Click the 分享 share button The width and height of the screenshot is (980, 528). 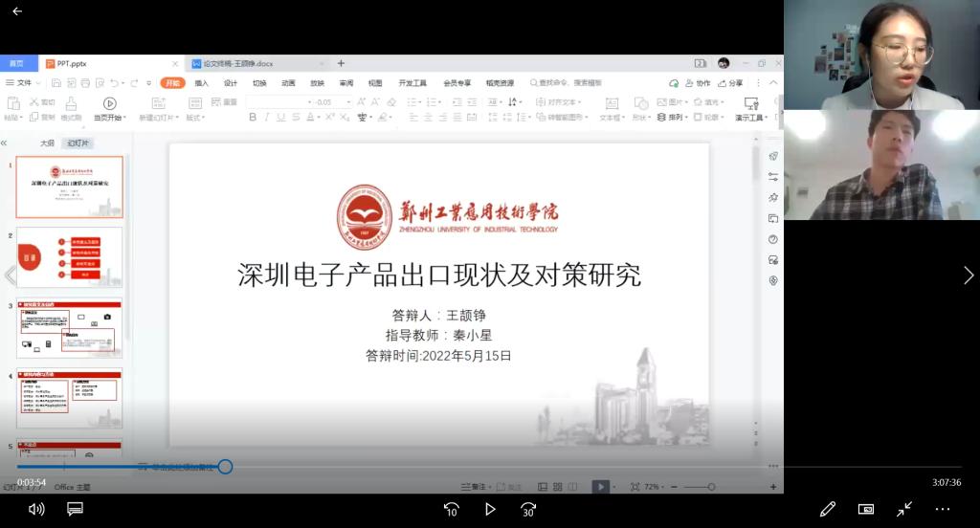(731, 83)
